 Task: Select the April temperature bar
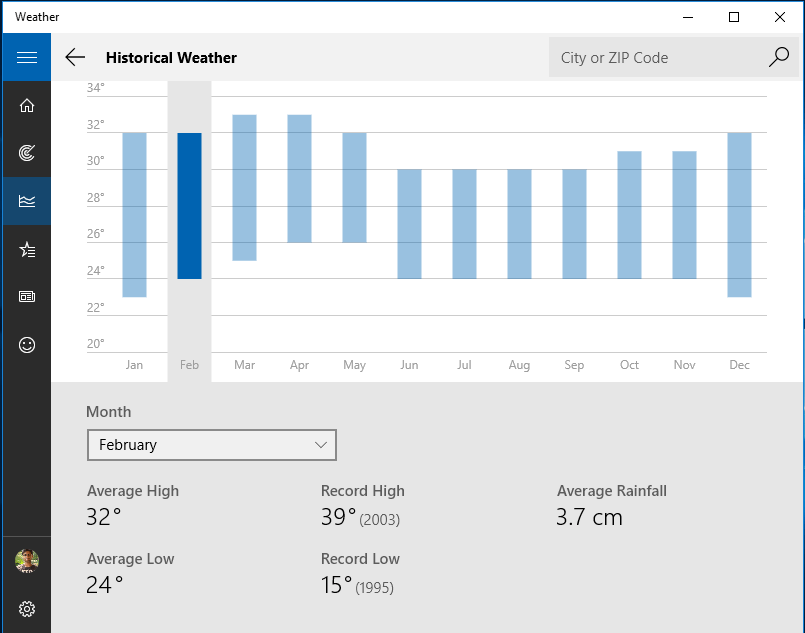(299, 179)
